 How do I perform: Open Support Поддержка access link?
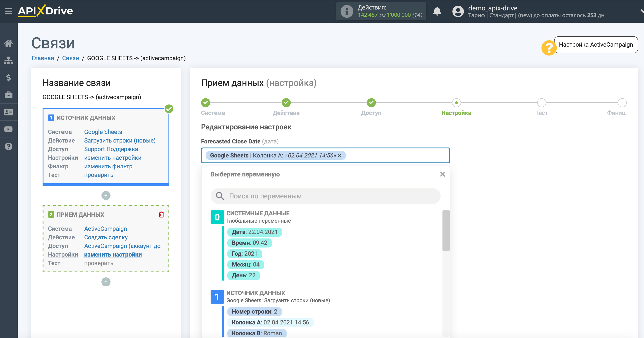coord(111,149)
